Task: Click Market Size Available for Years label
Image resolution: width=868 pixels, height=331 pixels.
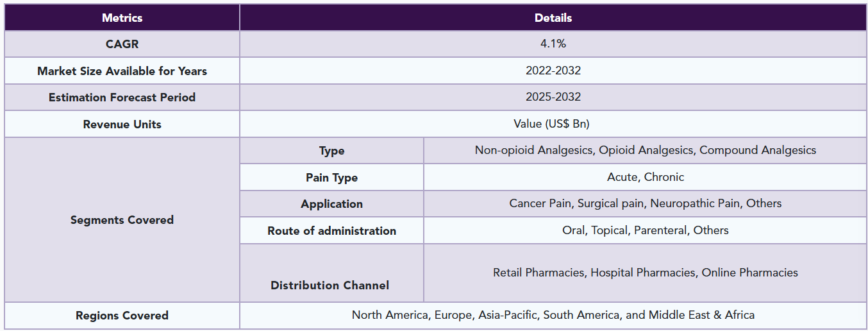Action: pyautogui.click(x=122, y=71)
